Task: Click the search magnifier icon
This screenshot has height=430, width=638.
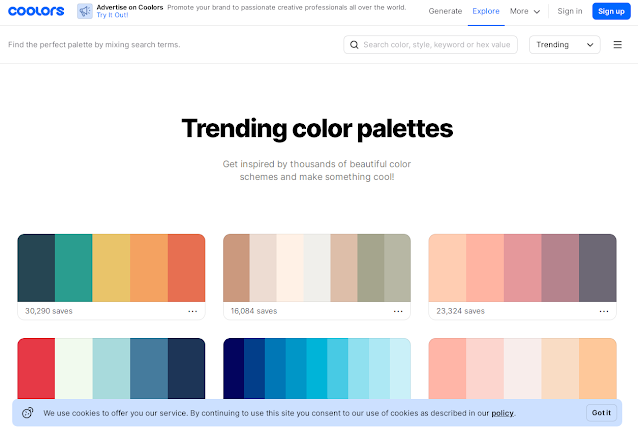Action: click(x=354, y=45)
